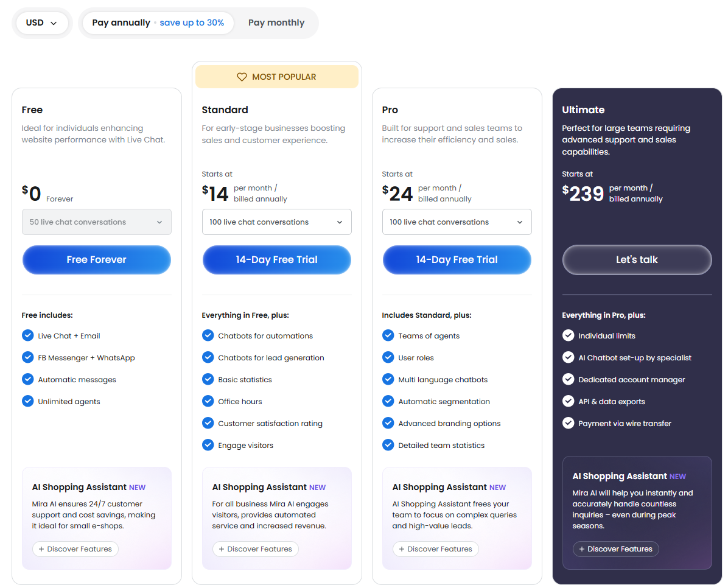Click the Free Forever button

point(96,260)
